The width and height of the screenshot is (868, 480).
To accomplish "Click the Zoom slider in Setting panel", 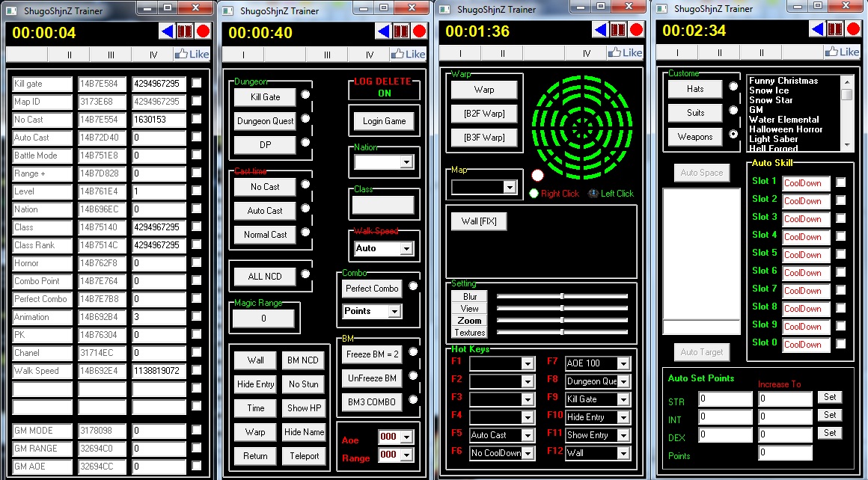I will [x=562, y=320].
